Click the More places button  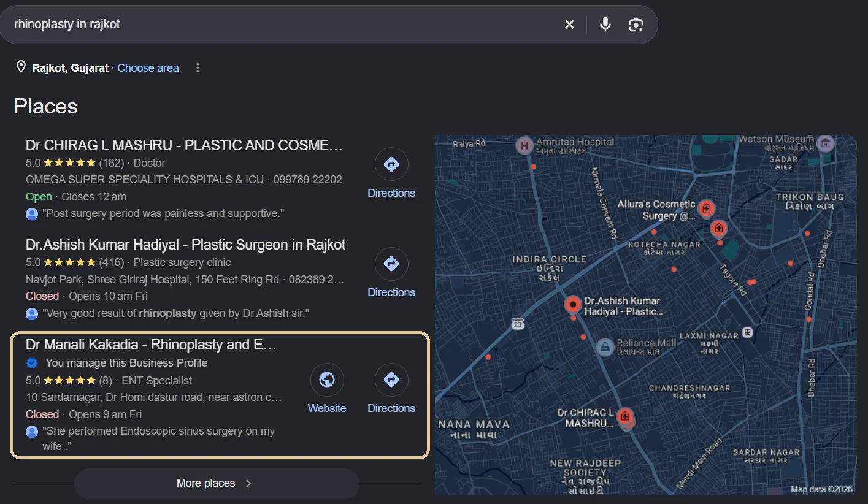[x=217, y=483]
